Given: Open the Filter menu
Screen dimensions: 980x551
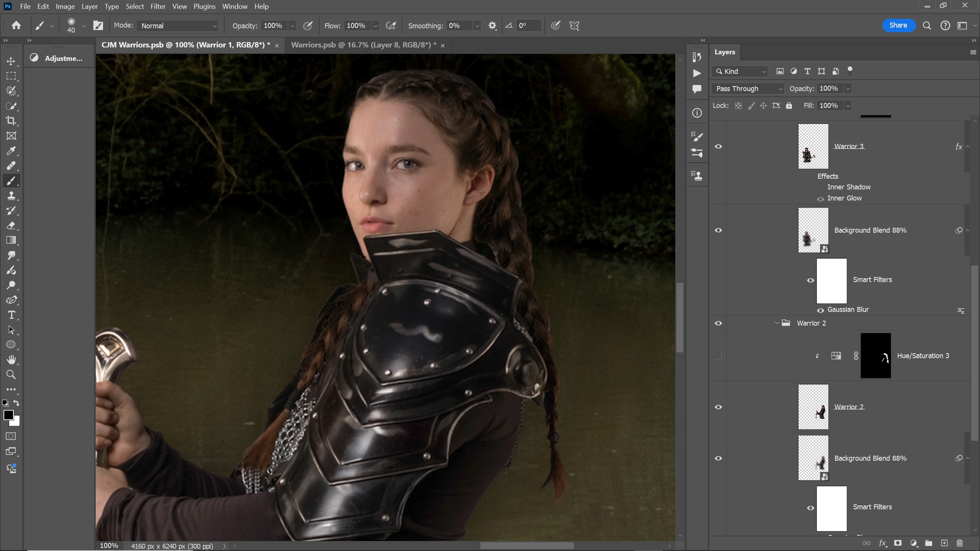Looking at the screenshot, I should click(x=158, y=7).
